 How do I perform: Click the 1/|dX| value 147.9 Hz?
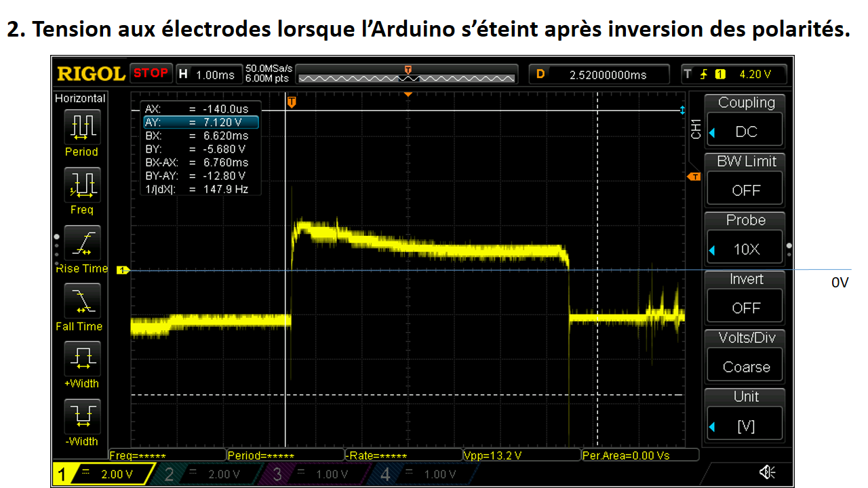[225, 190]
